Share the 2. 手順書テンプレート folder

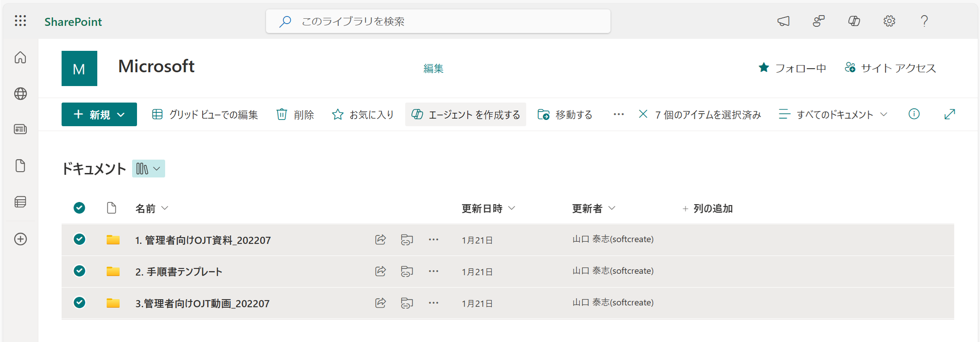[x=380, y=271]
